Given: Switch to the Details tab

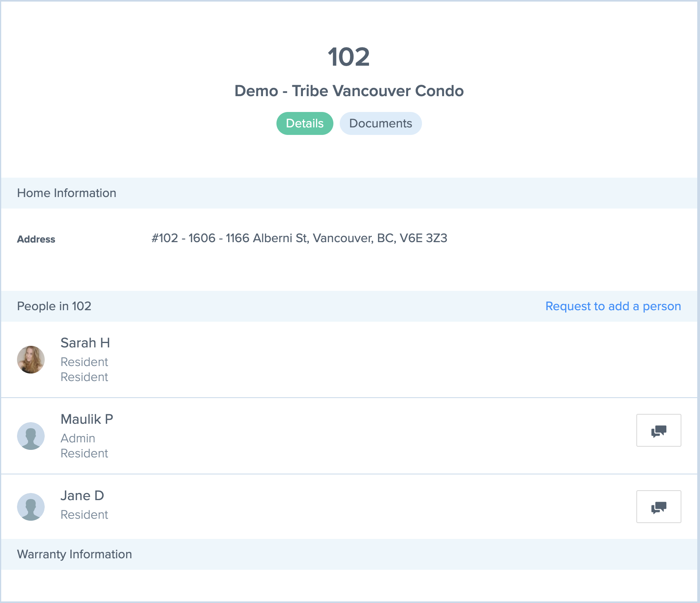Looking at the screenshot, I should point(305,123).
